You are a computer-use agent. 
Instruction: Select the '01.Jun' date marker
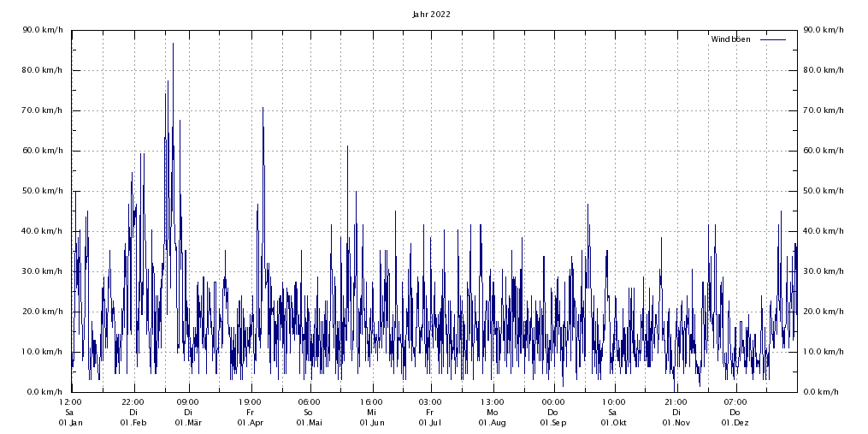click(x=371, y=423)
